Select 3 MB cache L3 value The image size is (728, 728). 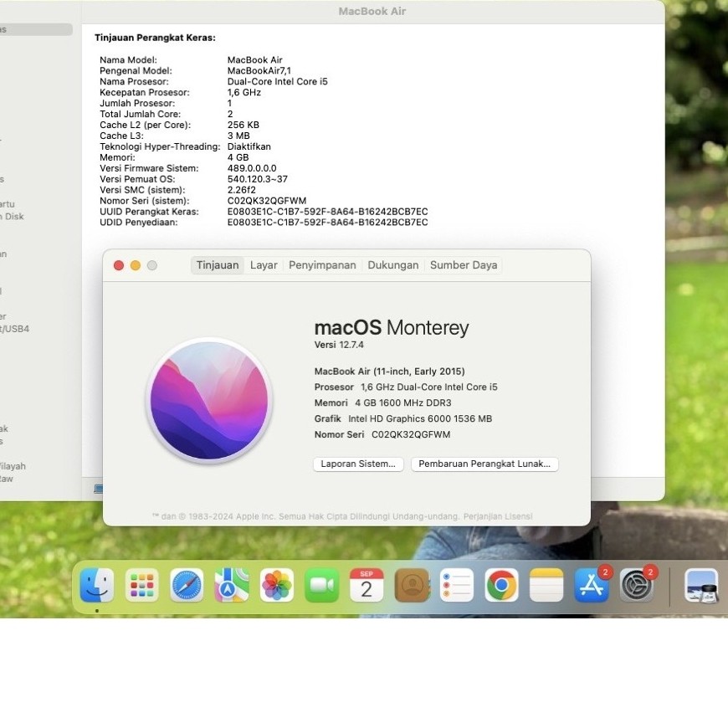pos(238,136)
